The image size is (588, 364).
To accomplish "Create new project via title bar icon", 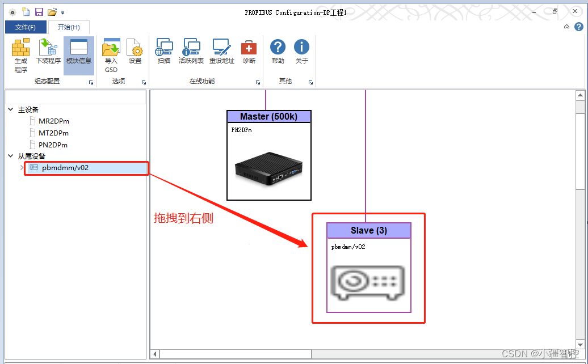I will click(x=26, y=12).
